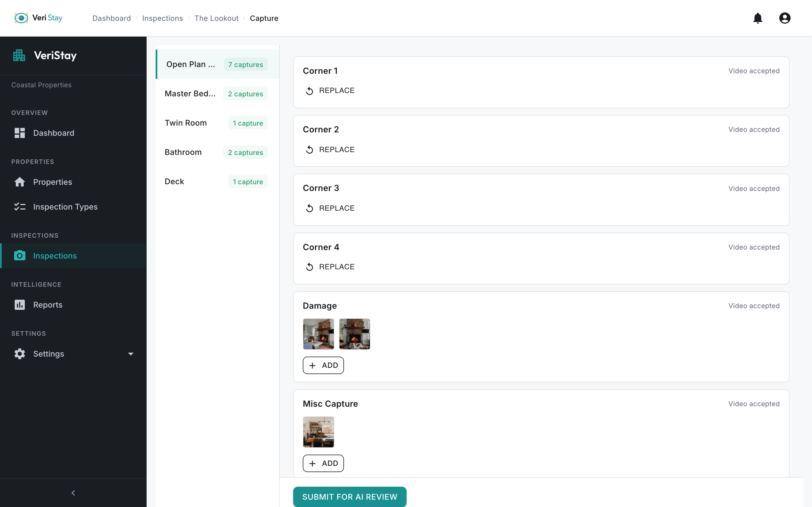Select the Inspections camera icon in sidebar
This screenshot has height=507, width=812.
(x=19, y=255)
